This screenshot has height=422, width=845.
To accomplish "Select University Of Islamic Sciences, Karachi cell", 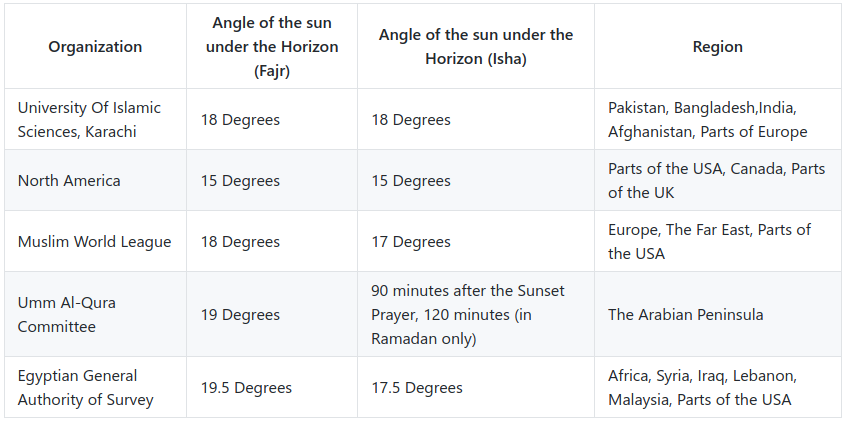I will (95, 119).
